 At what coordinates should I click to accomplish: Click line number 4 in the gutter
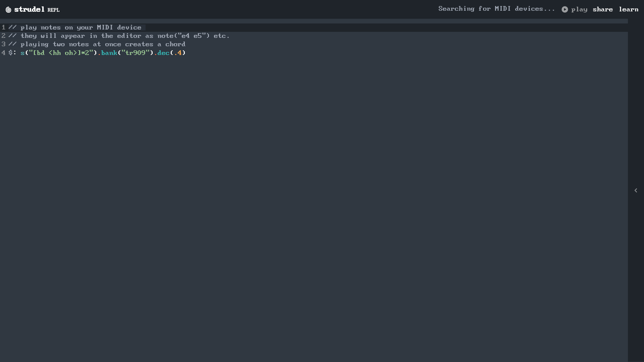click(x=3, y=53)
